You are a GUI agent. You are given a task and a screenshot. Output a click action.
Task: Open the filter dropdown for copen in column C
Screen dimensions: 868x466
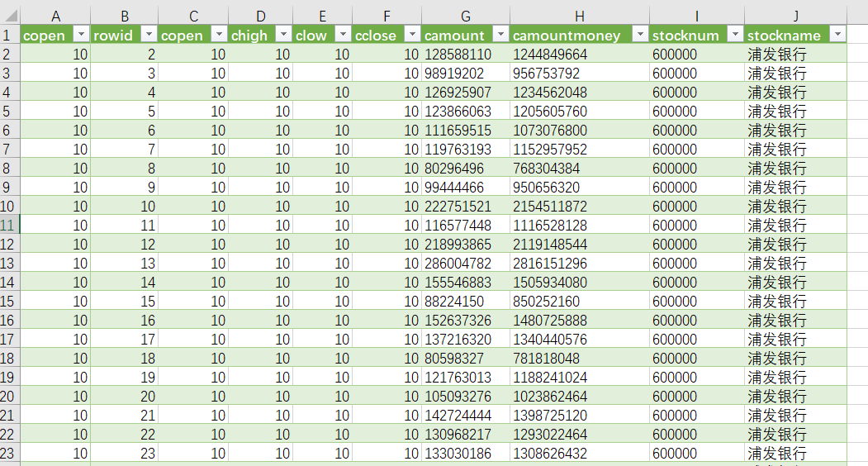[x=219, y=35]
